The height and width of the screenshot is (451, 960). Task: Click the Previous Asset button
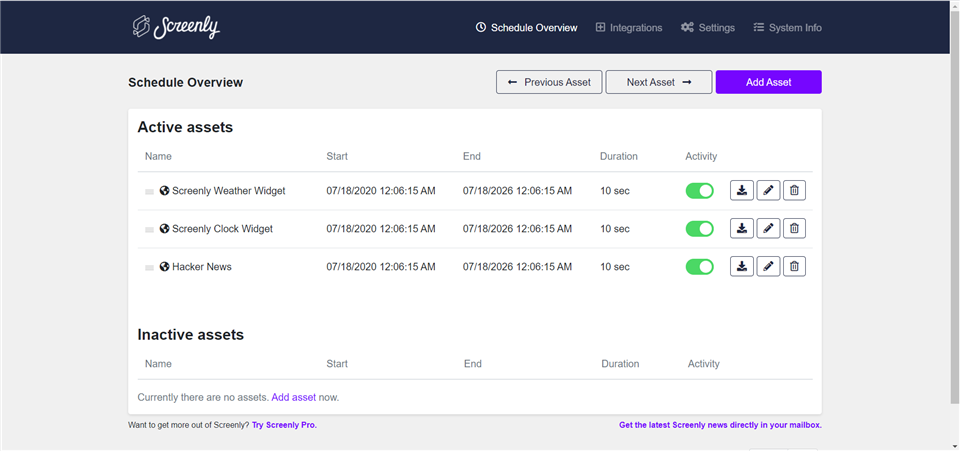(549, 82)
